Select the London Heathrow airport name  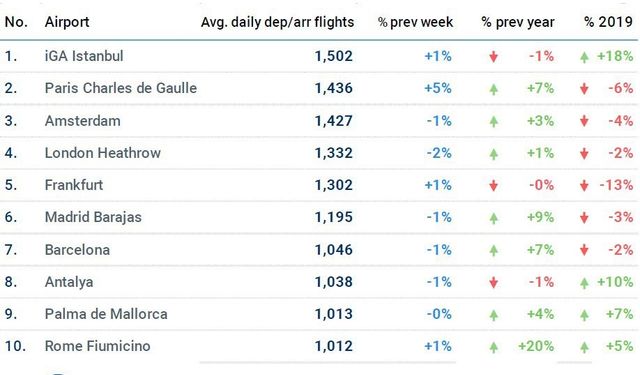(102, 153)
